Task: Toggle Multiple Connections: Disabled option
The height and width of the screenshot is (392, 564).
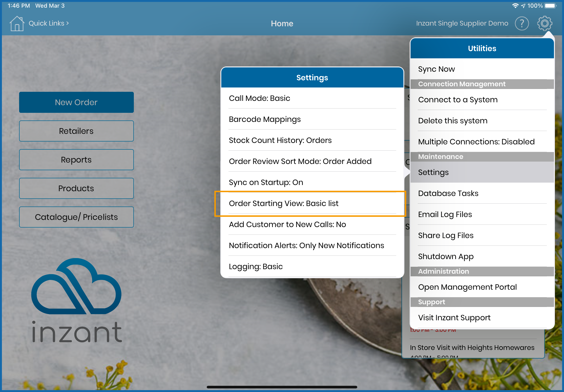Action: (476, 142)
